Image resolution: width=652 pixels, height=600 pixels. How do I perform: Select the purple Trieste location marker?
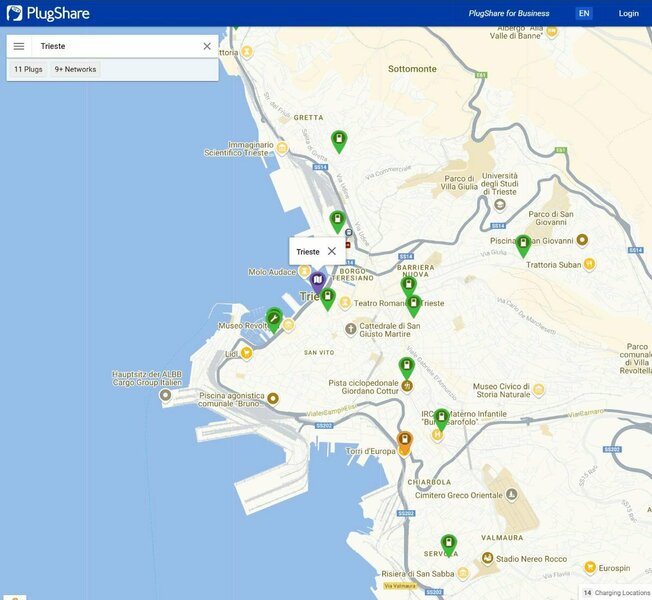[x=317, y=281]
